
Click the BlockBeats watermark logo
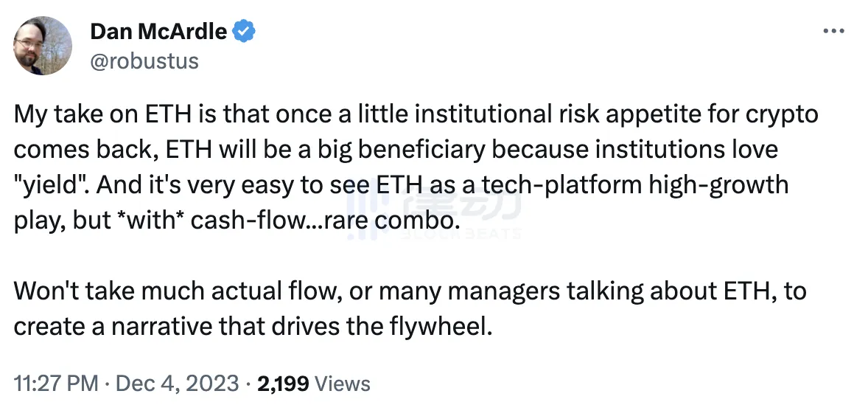[435, 210]
